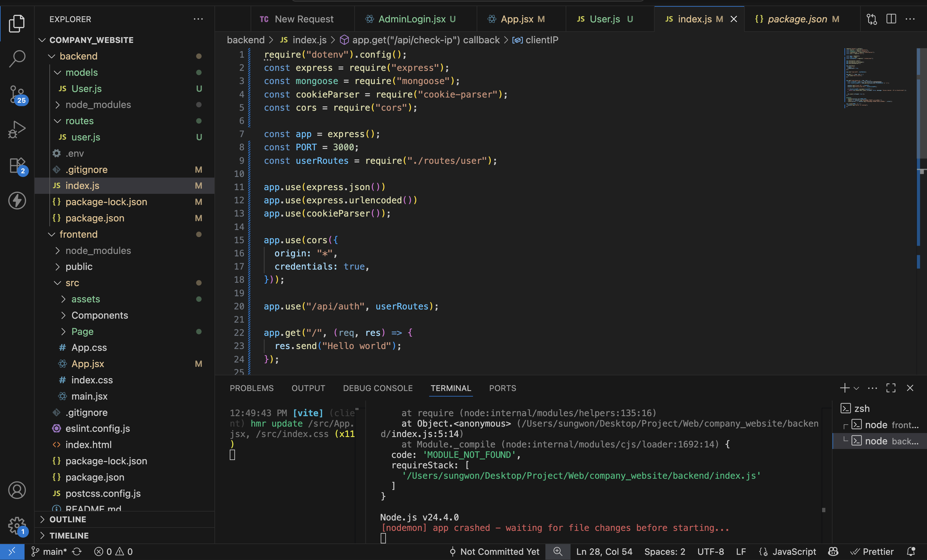The height and width of the screenshot is (560, 927).
Task: Create a new terminal with plus icon
Action: tap(844, 388)
